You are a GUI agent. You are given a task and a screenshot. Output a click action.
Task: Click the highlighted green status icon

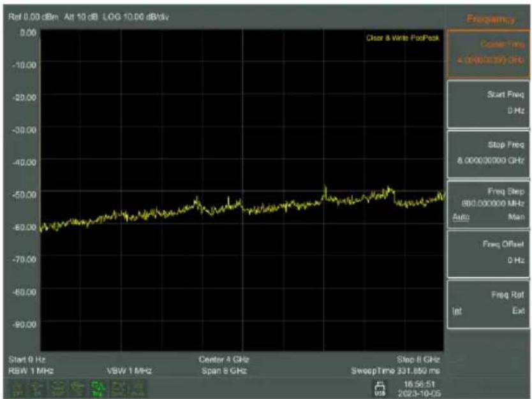[98, 389]
